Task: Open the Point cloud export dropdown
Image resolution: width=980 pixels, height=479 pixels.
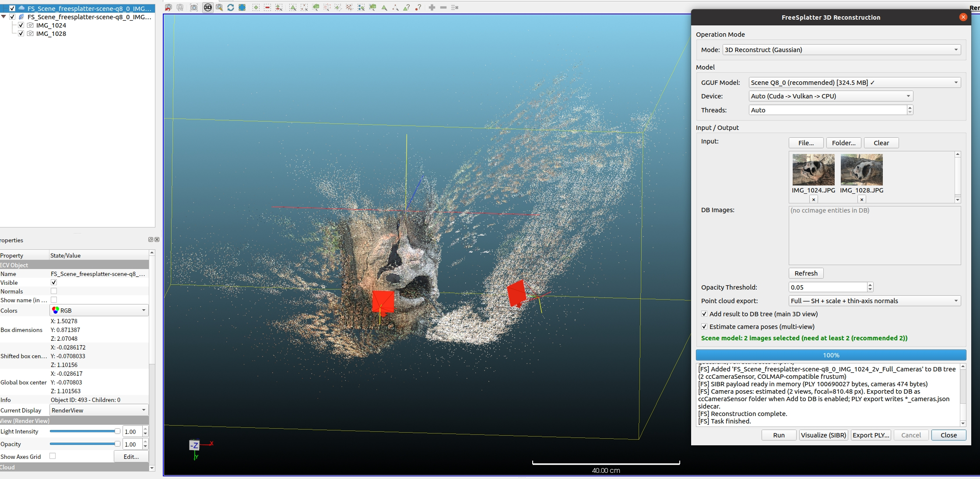Action: click(x=875, y=301)
